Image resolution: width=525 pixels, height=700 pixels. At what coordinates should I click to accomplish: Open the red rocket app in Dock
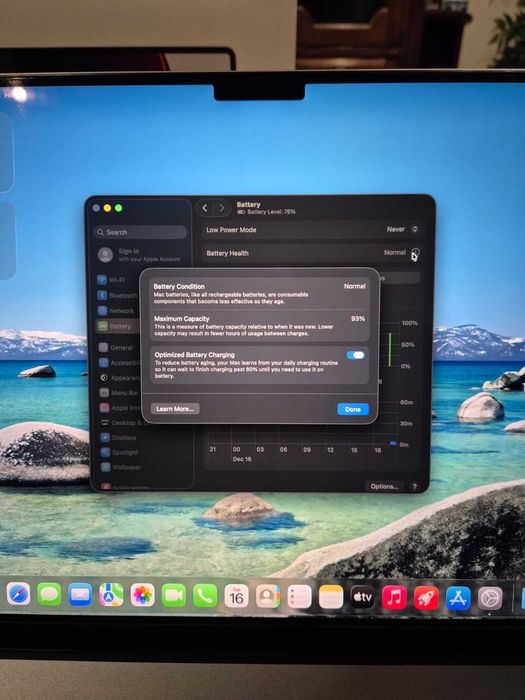coord(426,598)
